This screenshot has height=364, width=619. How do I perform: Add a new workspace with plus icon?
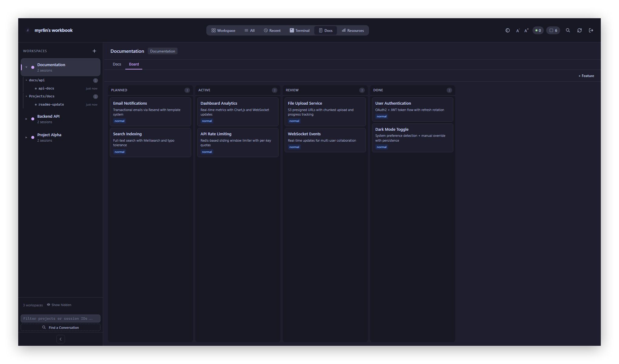[x=94, y=51]
